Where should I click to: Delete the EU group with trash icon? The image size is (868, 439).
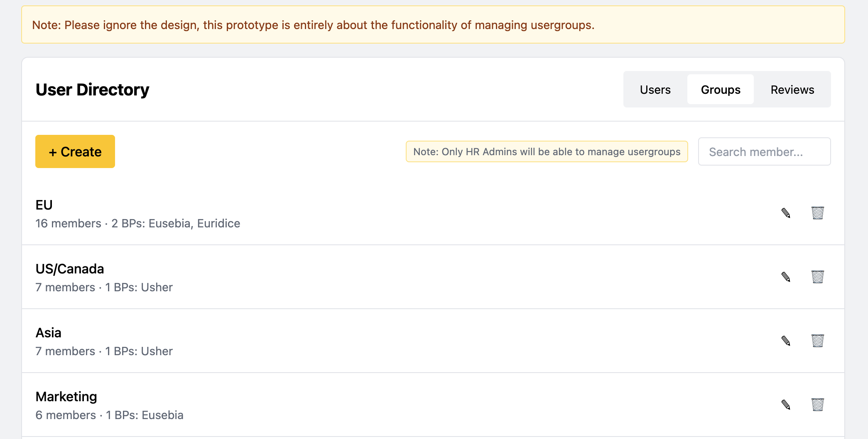[817, 213]
